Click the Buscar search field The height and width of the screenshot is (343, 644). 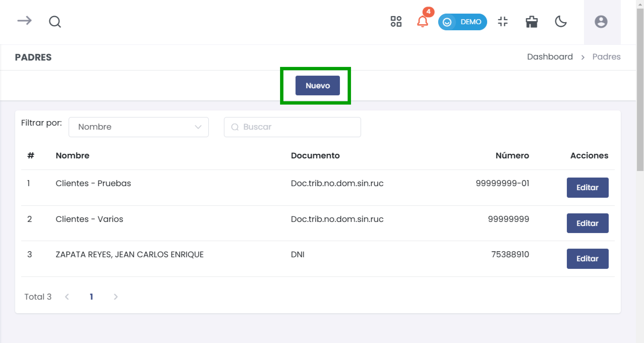pyautogui.click(x=292, y=127)
